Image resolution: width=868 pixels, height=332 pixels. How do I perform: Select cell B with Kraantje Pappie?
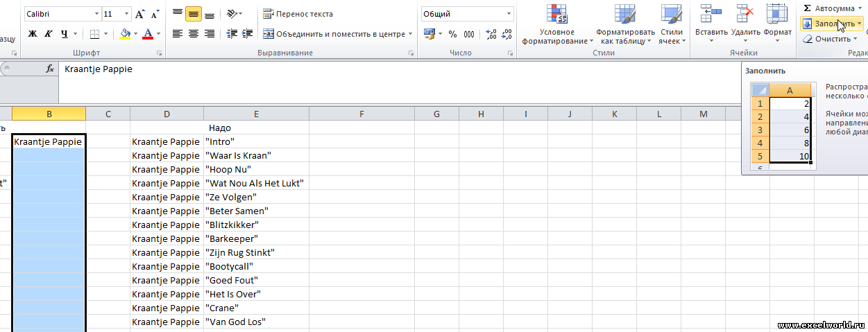tap(49, 141)
